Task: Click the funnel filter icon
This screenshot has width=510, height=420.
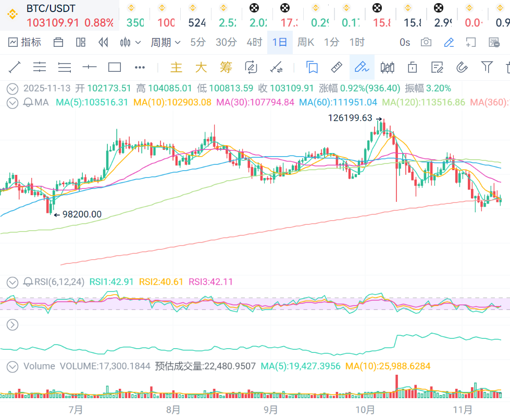Action: tap(487, 67)
